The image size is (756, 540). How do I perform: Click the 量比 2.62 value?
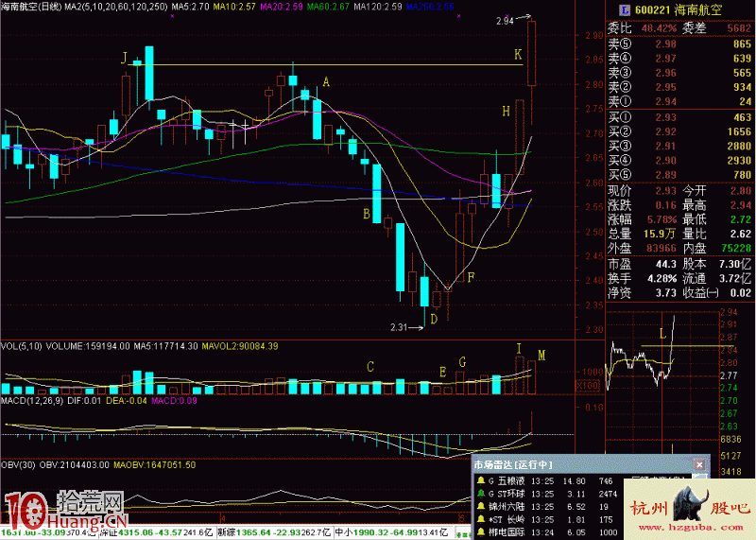(741, 234)
